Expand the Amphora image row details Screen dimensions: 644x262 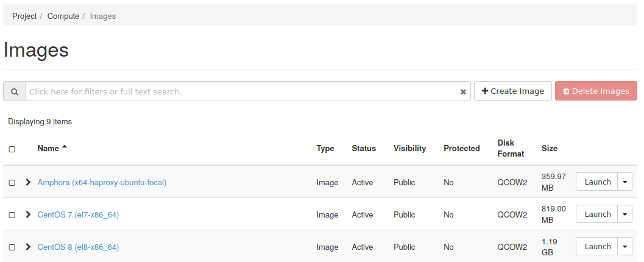[28, 182]
